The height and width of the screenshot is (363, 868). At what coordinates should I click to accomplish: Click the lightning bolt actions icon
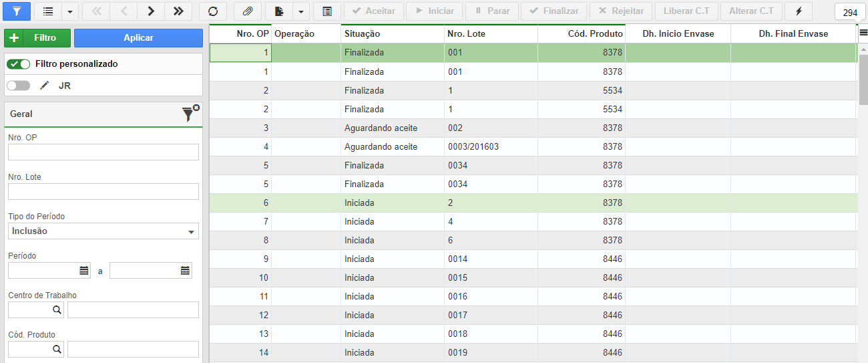(799, 11)
